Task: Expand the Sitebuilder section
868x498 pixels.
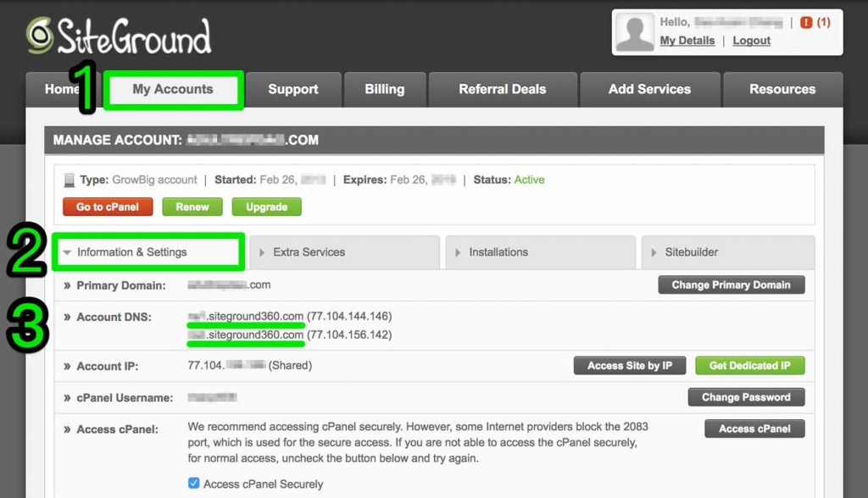Action: (x=728, y=252)
